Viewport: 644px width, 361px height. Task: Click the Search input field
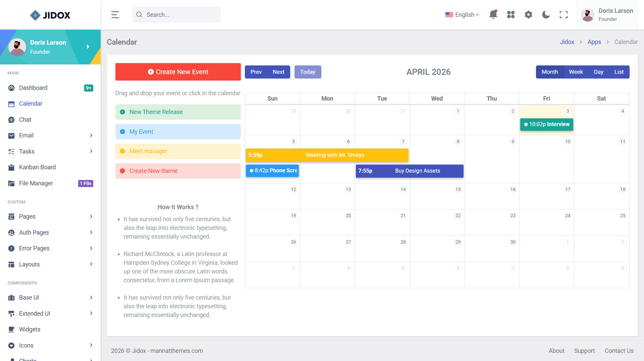[181, 15]
